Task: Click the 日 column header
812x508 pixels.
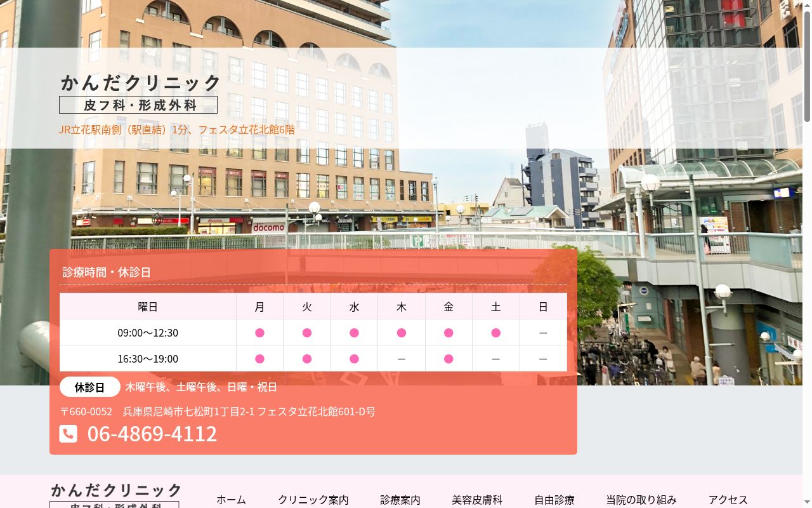Action: click(x=543, y=307)
